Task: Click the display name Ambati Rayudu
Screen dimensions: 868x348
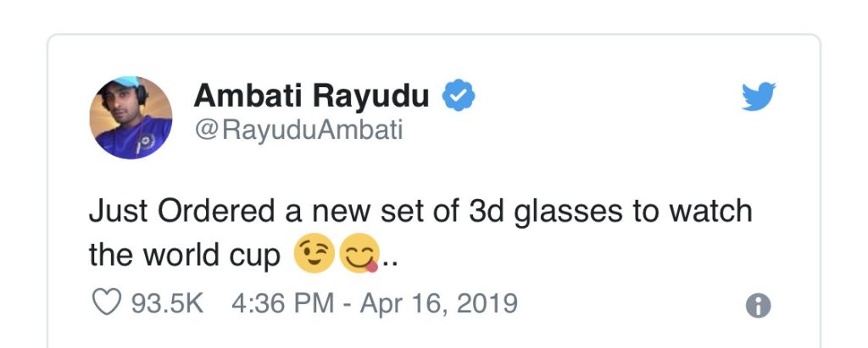Action: pos(311,97)
